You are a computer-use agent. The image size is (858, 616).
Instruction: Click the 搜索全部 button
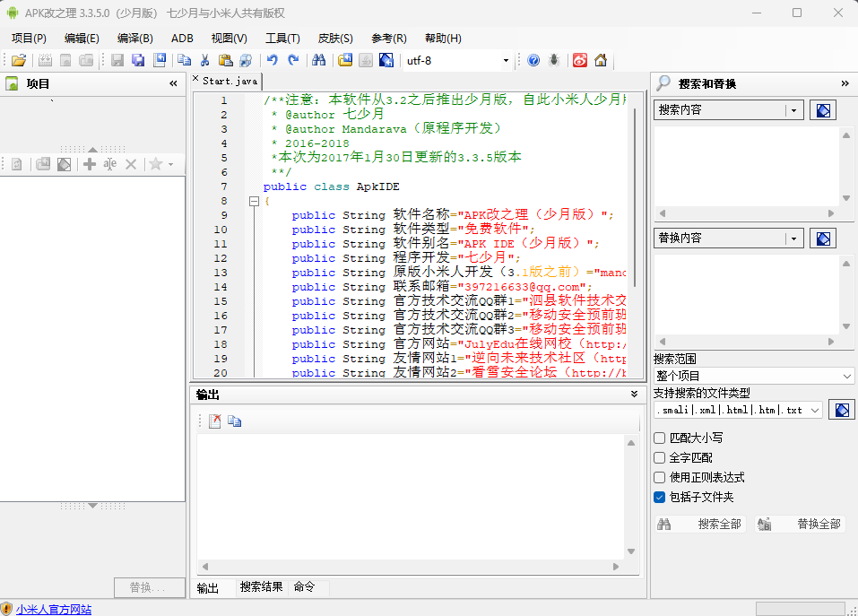699,524
